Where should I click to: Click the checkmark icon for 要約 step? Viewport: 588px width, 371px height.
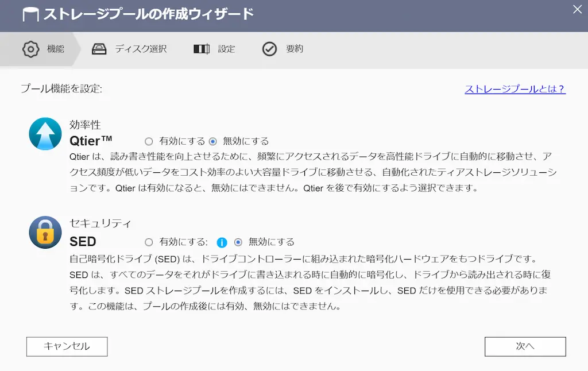pyautogui.click(x=269, y=49)
